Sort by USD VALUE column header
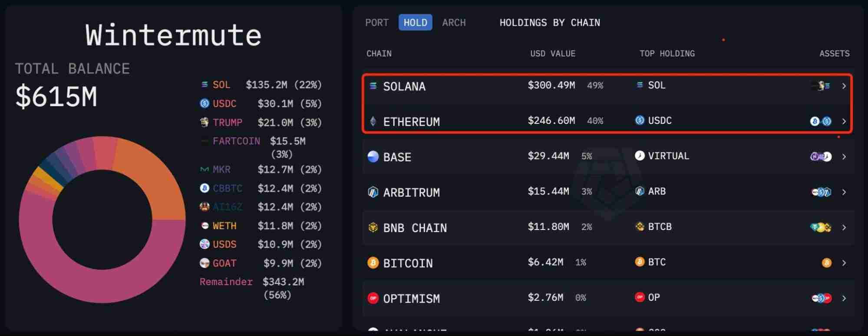The width and height of the screenshot is (868, 336). pyautogui.click(x=552, y=53)
